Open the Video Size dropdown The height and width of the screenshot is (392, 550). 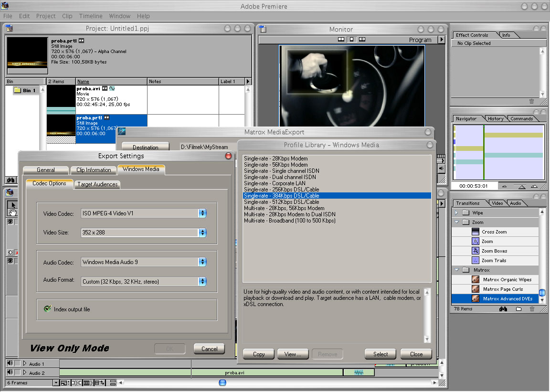point(202,233)
